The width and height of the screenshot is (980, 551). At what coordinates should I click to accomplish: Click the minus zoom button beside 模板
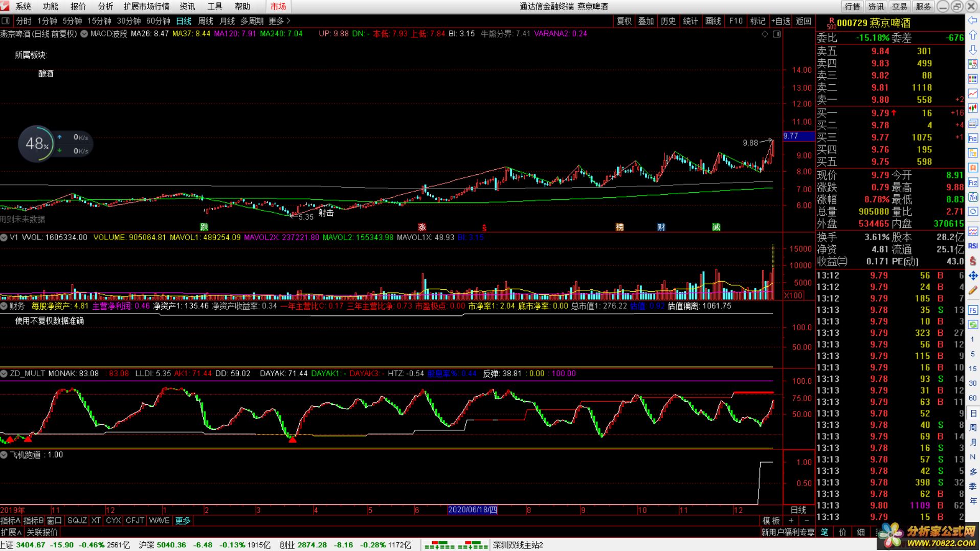(x=806, y=520)
